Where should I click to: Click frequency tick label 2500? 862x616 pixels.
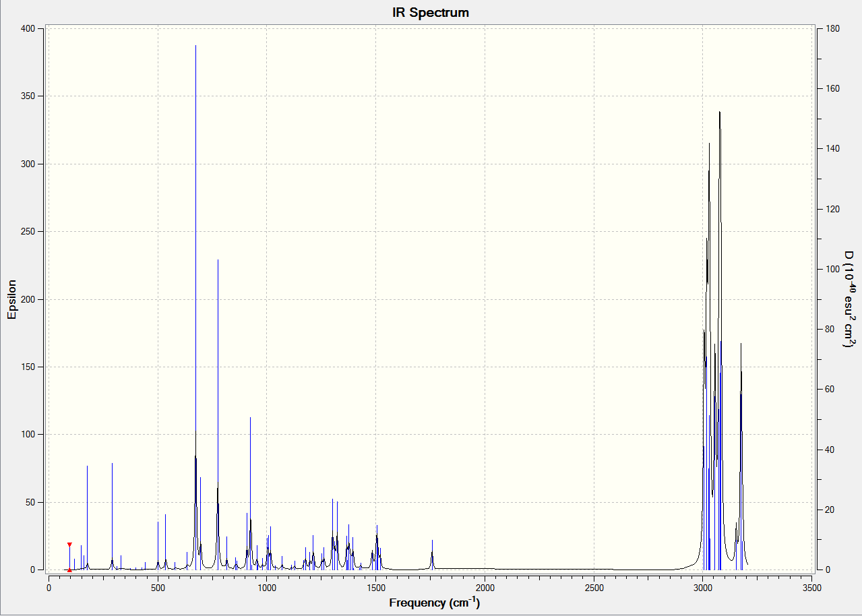(x=594, y=588)
